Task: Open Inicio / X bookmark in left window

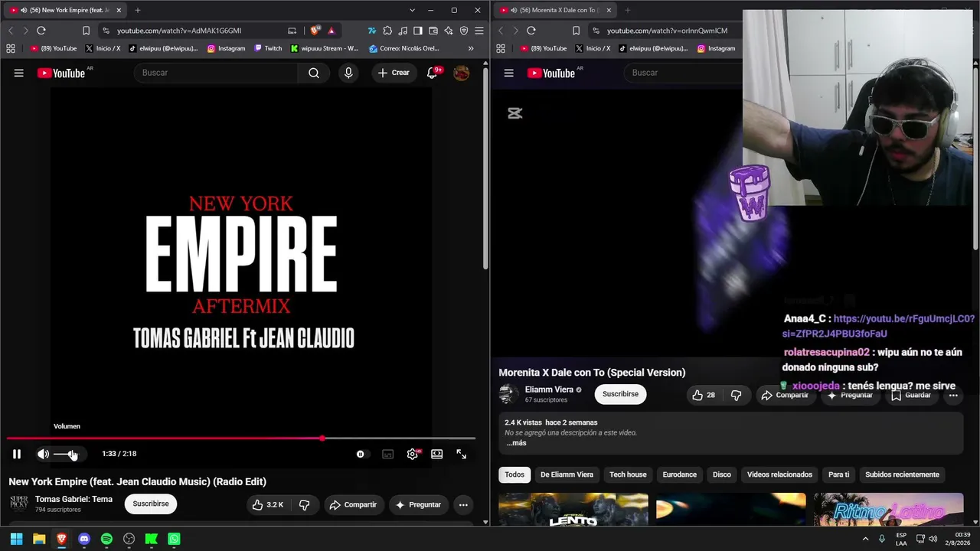Action: (x=103, y=48)
